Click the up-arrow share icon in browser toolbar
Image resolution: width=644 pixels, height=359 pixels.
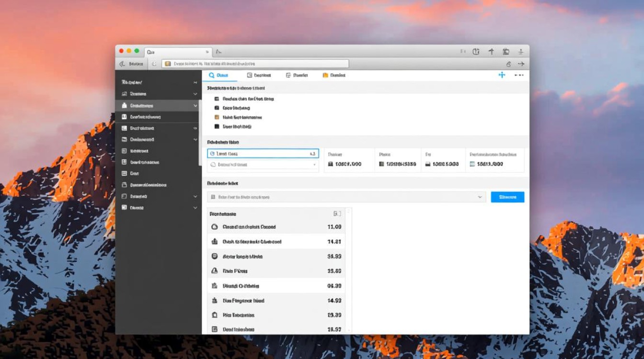[491, 52]
